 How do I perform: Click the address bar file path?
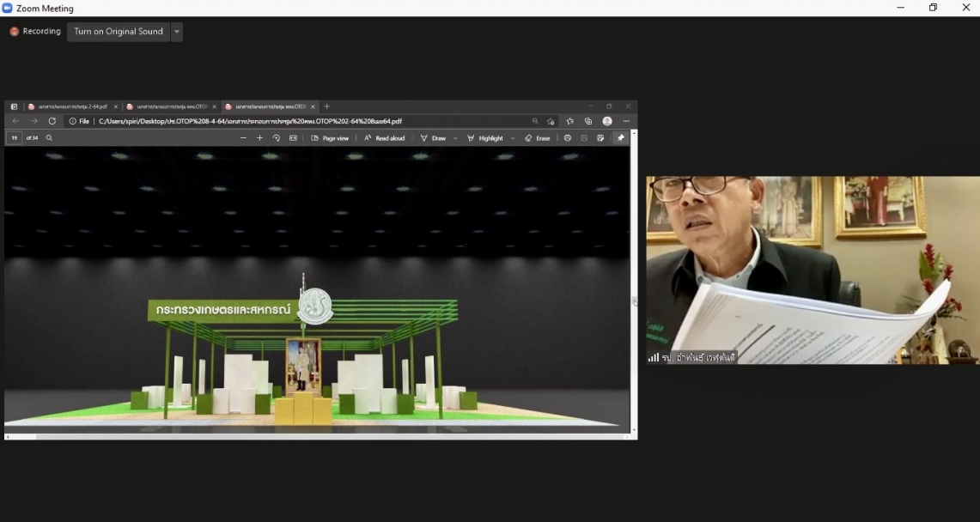pos(250,121)
